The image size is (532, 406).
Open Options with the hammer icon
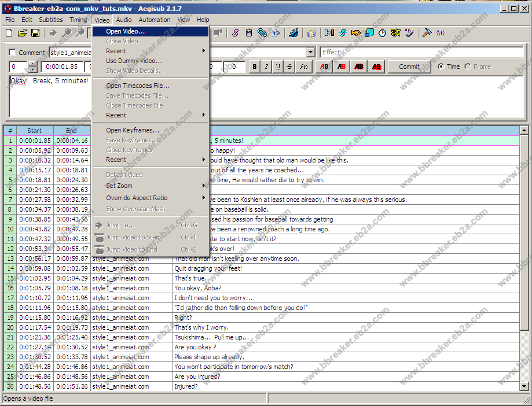tap(427, 34)
